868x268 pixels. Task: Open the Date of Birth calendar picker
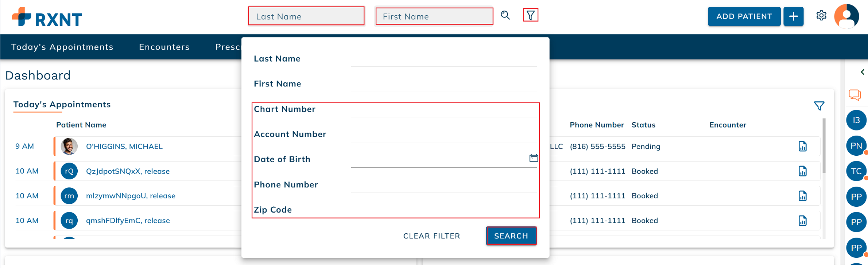pos(534,158)
